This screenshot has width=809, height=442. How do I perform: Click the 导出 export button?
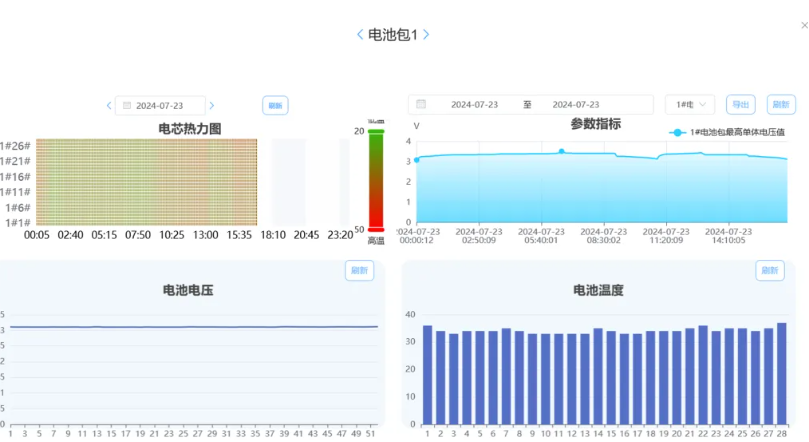[740, 104]
